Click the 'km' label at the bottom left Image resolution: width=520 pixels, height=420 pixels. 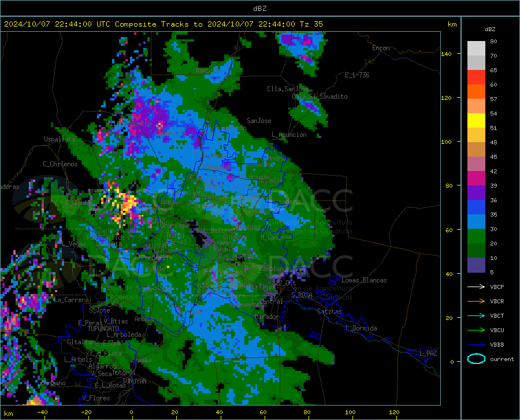click(x=8, y=414)
